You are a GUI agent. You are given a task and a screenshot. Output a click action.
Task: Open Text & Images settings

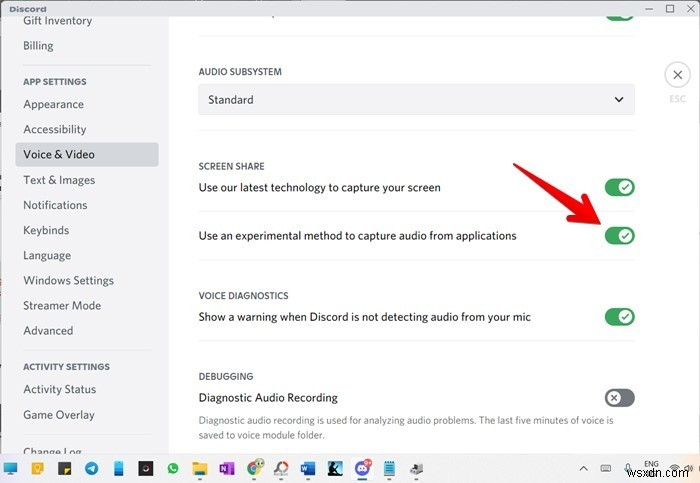click(x=59, y=180)
